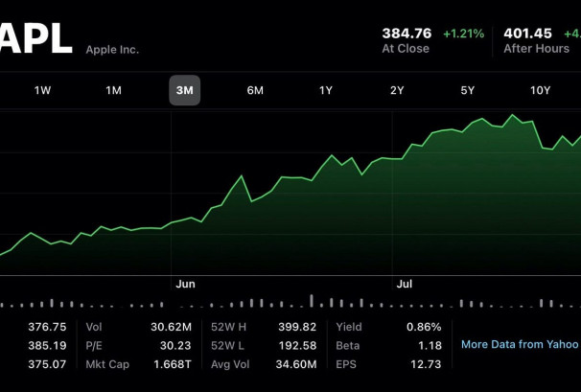Click the EPS value 12.73
Image resolution: width=581 pixels, height=392 pixels.
(425, 364)
